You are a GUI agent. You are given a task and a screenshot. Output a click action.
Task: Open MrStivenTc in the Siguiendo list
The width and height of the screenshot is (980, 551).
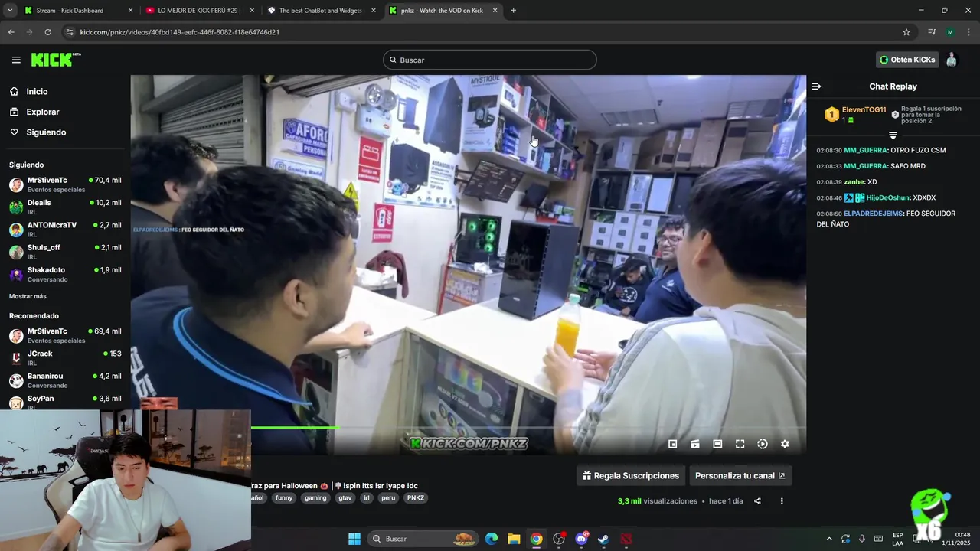tap(65, 184)
